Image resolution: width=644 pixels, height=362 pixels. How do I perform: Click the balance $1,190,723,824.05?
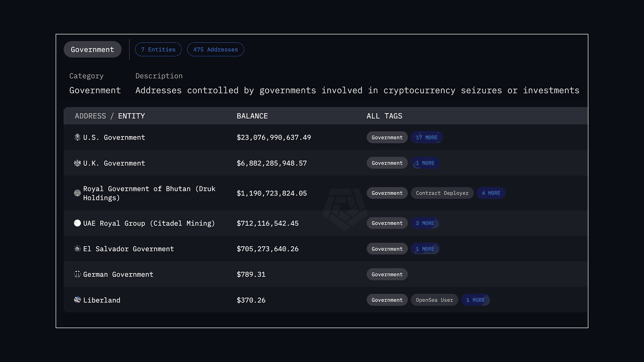pos(272,193)
